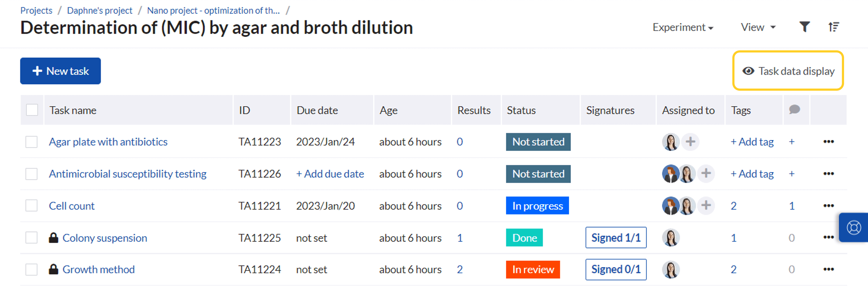868x289 pixels.
Task: Add an assignee to Agar plate with antibiotics
Action: point(690,142)
